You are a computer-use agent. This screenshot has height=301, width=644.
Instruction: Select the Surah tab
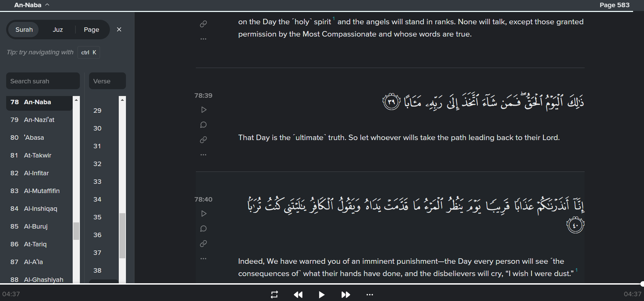24,30
